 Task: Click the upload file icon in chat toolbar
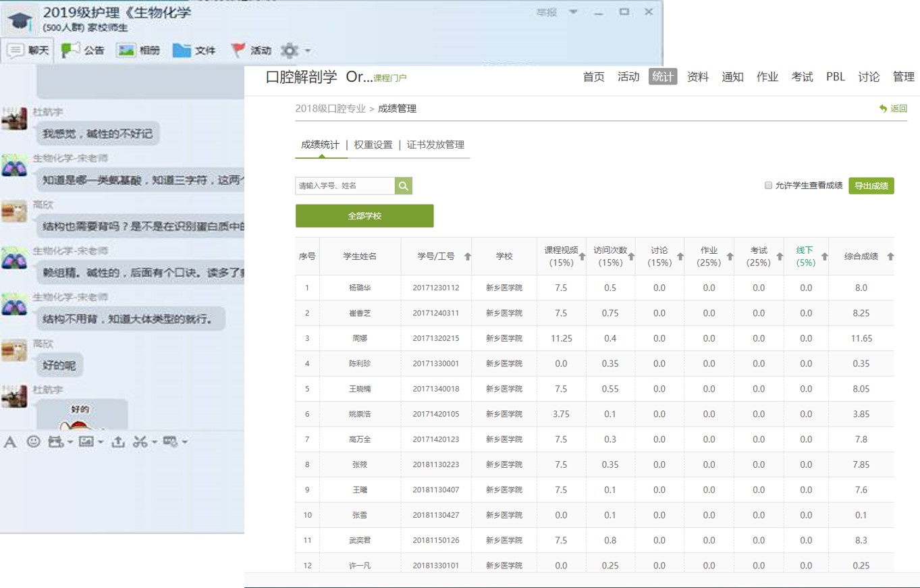118,442
